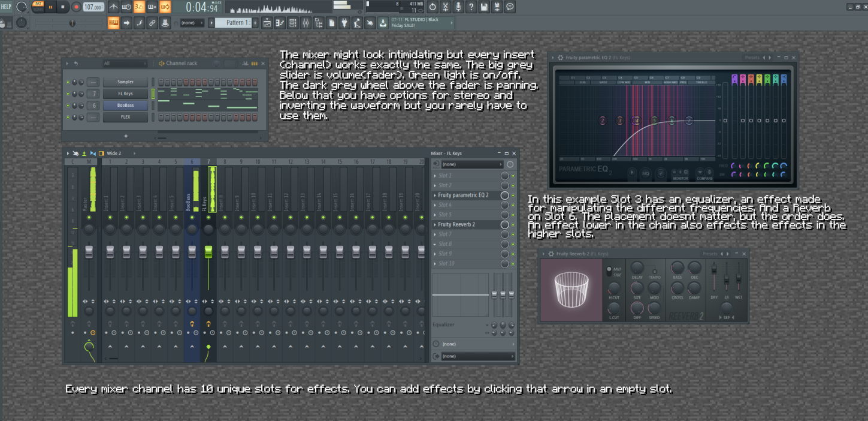Click the scissors audio editor icon
This screenshot has height=421, width=868.
point(446,7)
